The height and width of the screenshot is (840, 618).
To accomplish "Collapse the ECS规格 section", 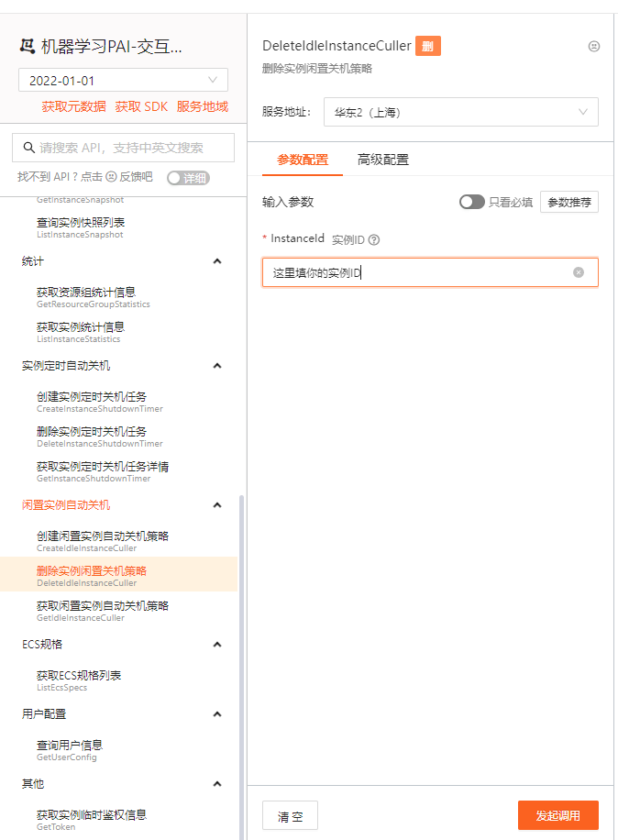I will click(x=217, y=645).
